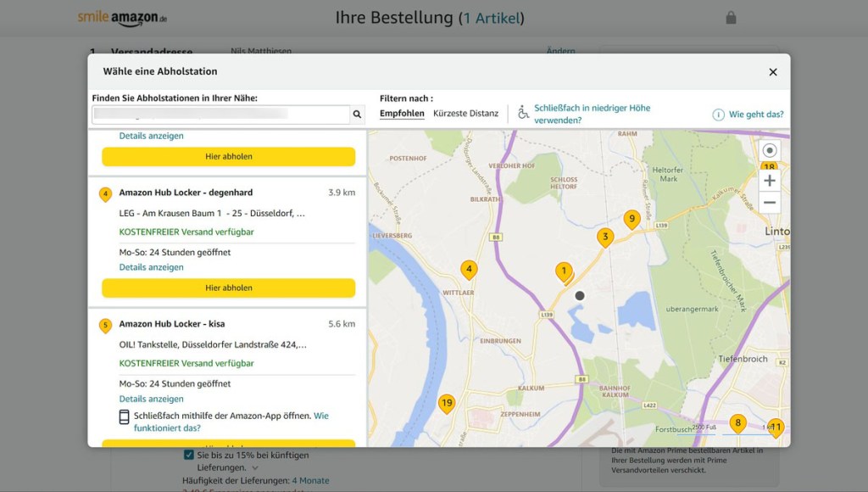This screenshot has width=868, height=492.
Task: Select map pin number 4
Action: point(469,271)
